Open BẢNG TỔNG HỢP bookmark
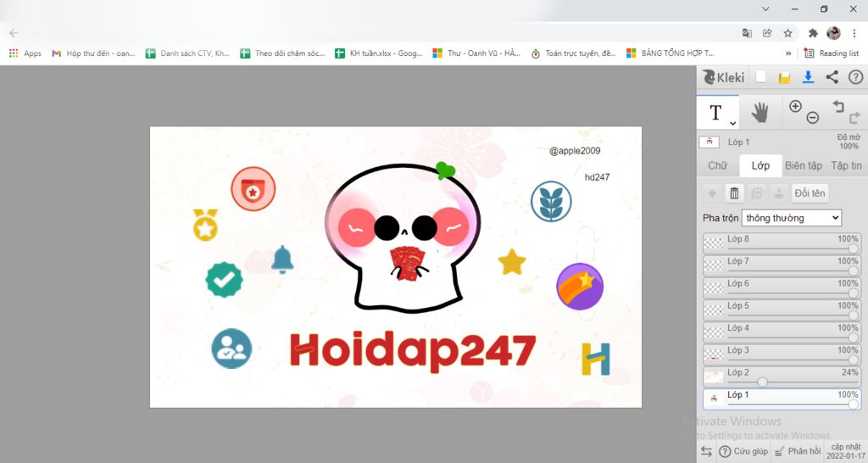Image resolution: width=868 pixels, height=463 pixels. (670, 53)
